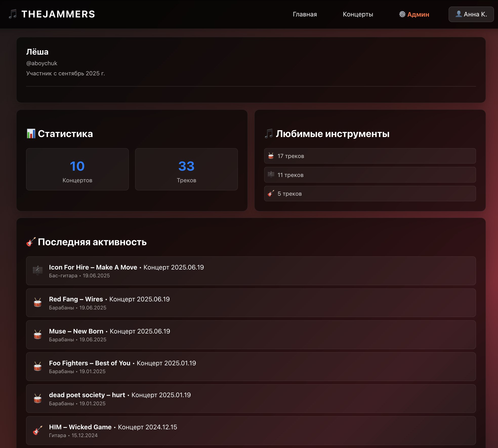
Task: Click the Admin gear icon
Action: (x=402, y=14)
